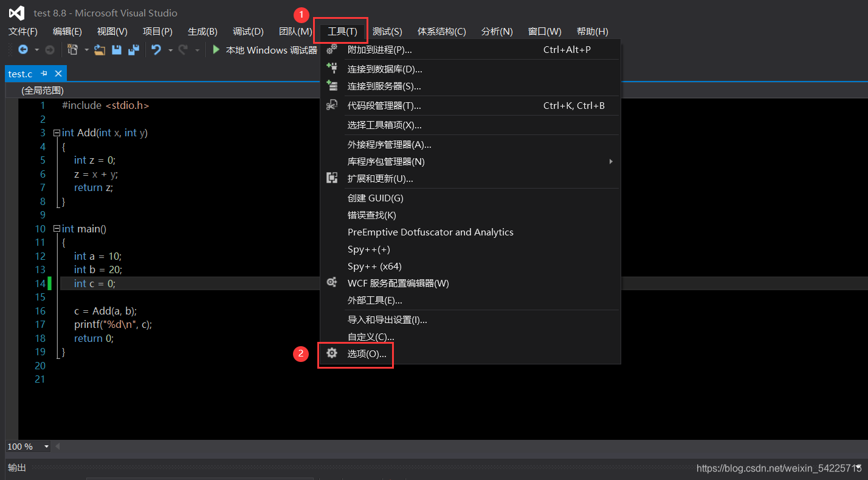Select 代码段管理器(T)... menu entry
This screenshot has width=868, height=480.
(470, 106)
